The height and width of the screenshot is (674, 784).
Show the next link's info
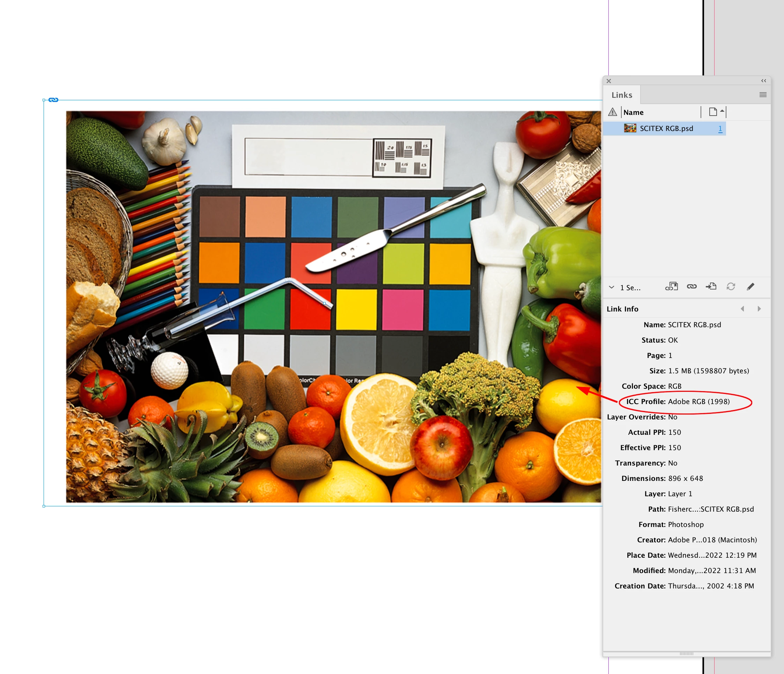click(x=759, y=309)
